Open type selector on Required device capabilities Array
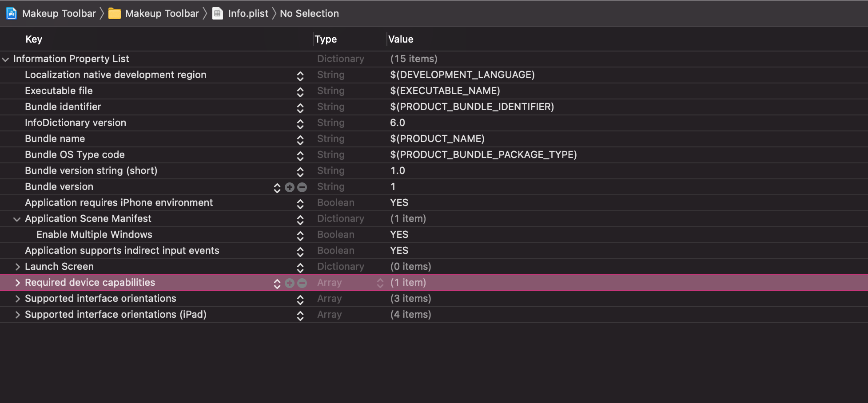 coord(380,283)
